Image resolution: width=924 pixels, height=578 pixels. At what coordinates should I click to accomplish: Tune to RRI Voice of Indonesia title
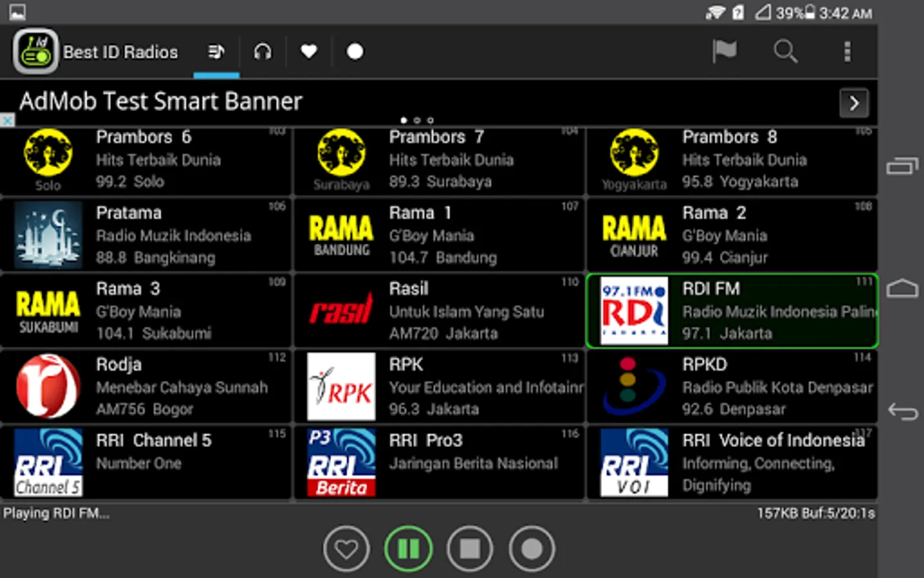pyautogui.click(x=773, y=440)
